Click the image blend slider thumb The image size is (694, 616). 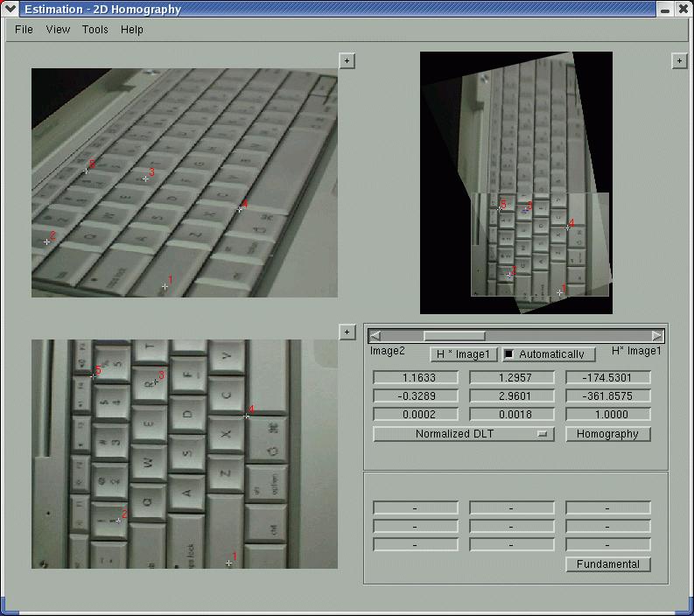454,336
